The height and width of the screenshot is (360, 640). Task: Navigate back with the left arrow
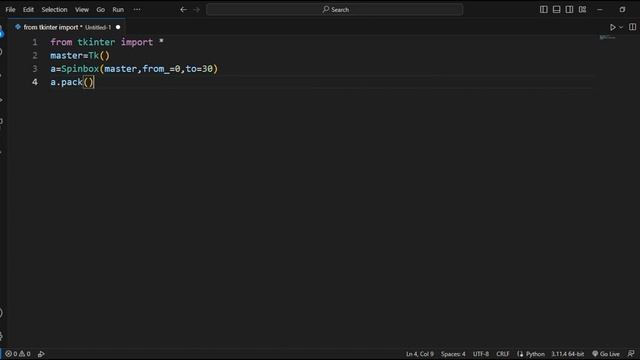(184, 9)
